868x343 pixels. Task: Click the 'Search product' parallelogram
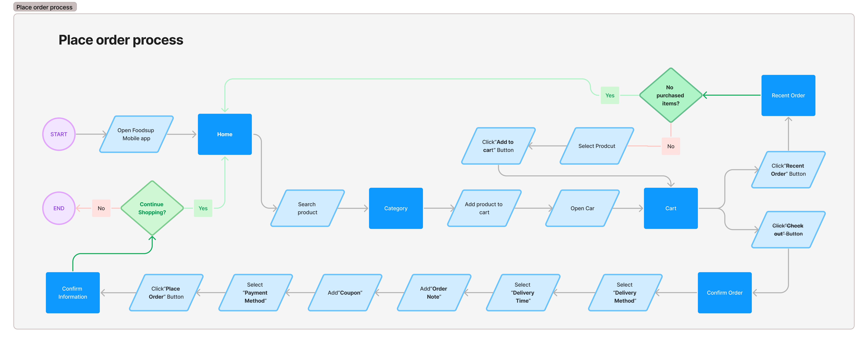[x=307, y=208]
